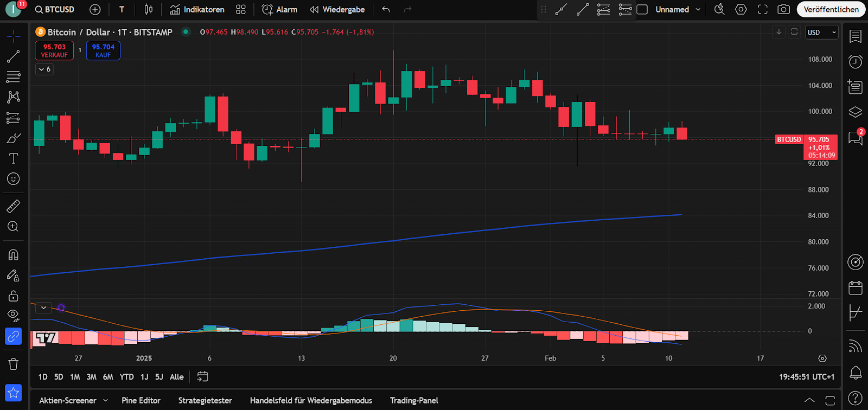
Task: Toggle drawing sync link button
Action: 14,337
